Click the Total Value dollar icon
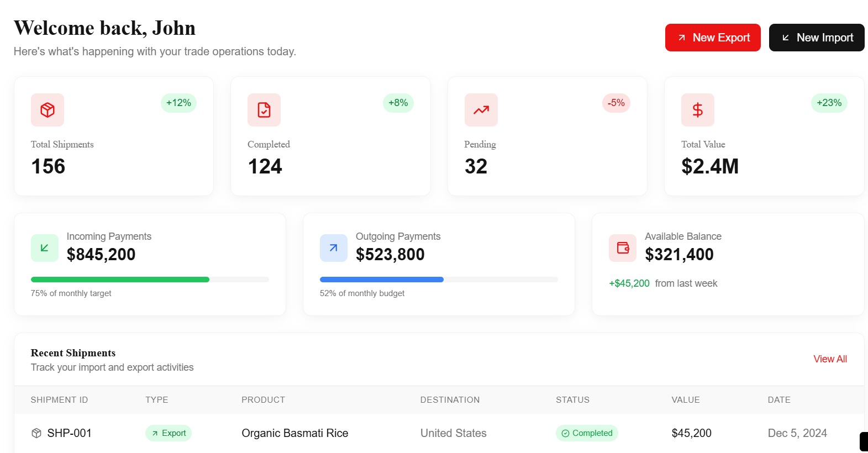Viewport: 868px width, 453px height. pyautogui.click(x=697, y=110)
